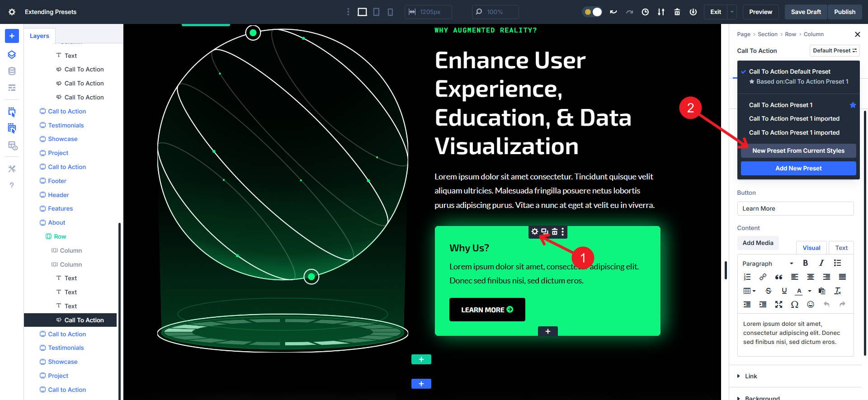Insert emoji using smiley icon in editor
Screen dimensions: 868x400
pyautogui.click(x=810, y=304)
